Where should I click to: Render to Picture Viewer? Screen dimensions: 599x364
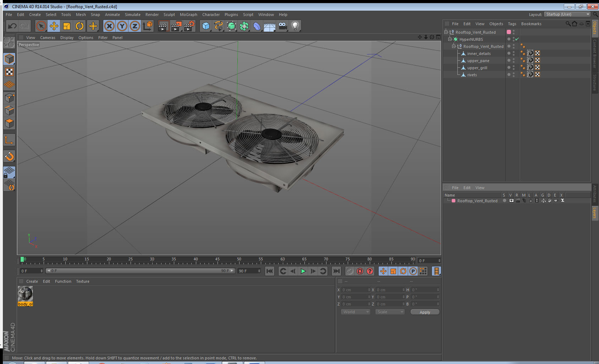click(176, 26)
